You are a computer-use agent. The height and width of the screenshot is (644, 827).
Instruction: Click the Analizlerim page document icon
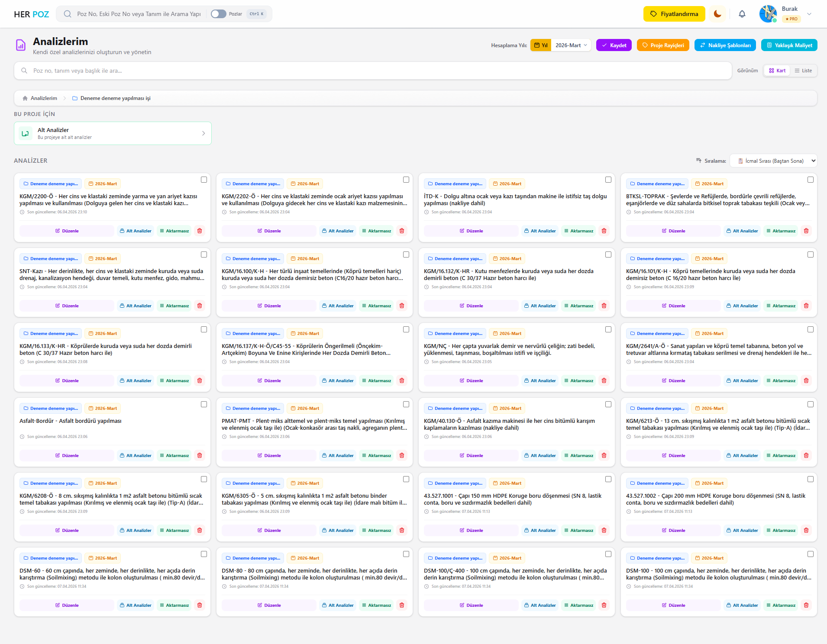click(x=21, y=45)
